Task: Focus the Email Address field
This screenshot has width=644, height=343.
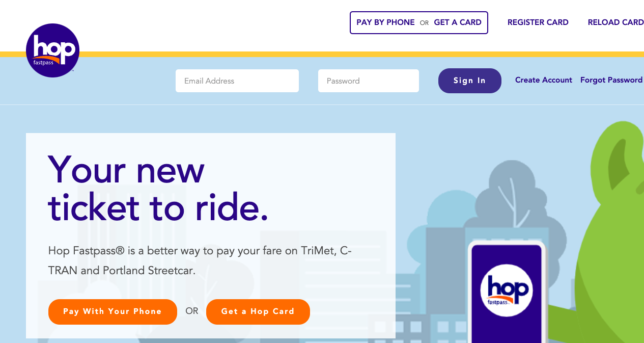Action: 237,81
